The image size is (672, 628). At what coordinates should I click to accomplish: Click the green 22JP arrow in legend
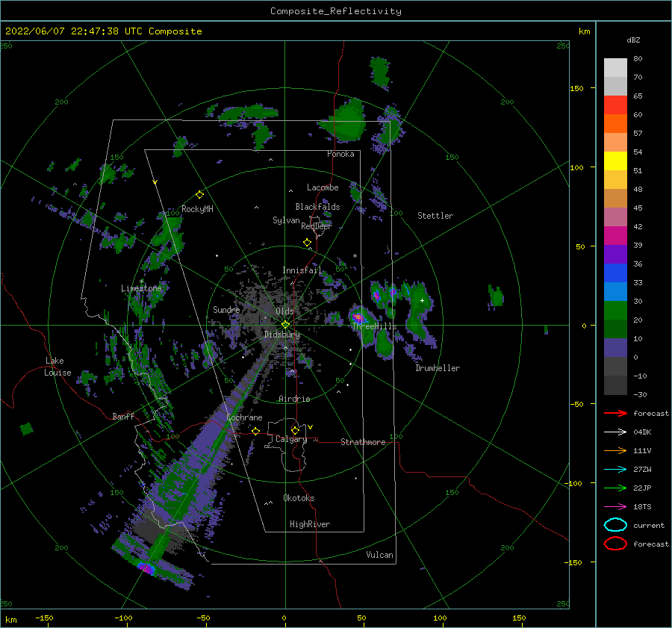click(615, 488)
